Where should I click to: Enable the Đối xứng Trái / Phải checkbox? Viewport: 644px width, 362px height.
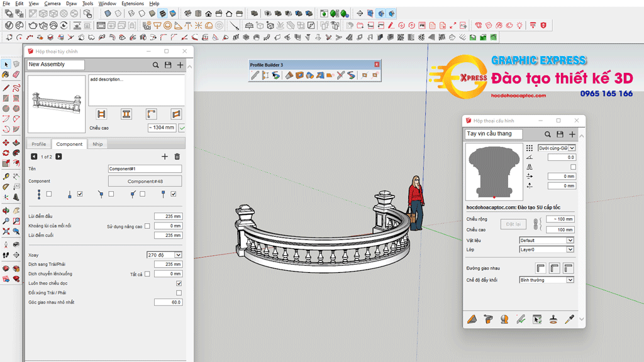pos(179,293)
